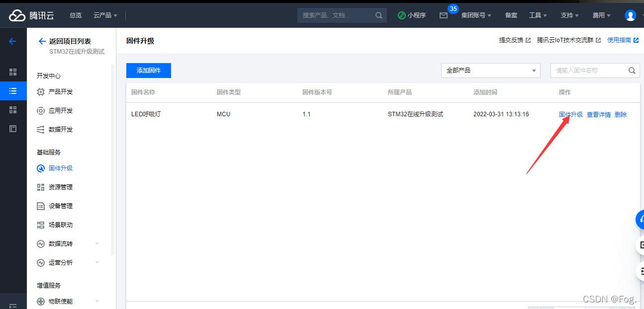Click the collapse icon at sidebar bottom
This screenshot has width=644, height=309.
13,306
